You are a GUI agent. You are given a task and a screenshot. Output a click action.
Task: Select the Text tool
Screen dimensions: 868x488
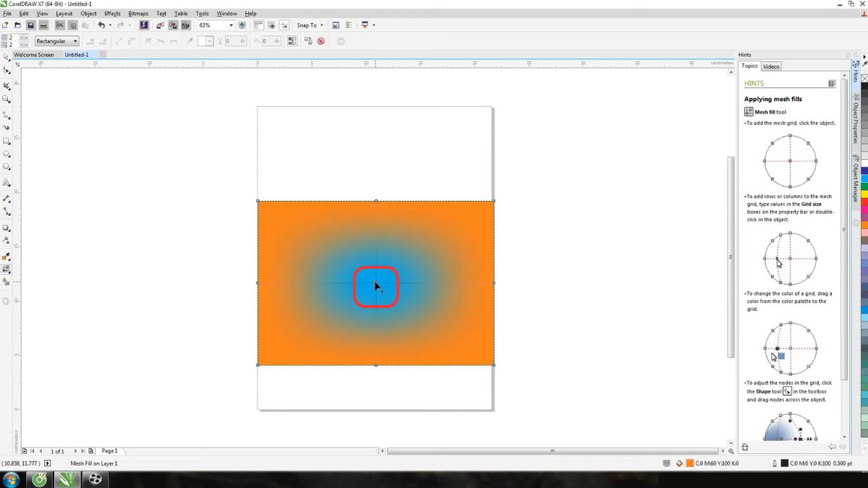(x=7, y=183)
